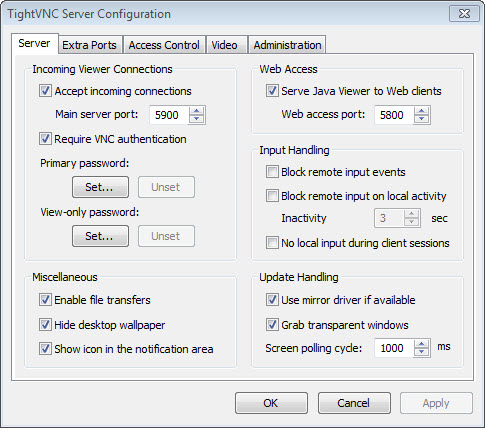Set the primary password
The width and height of the screenshot is (485, 428).
(x=100, y=187)
